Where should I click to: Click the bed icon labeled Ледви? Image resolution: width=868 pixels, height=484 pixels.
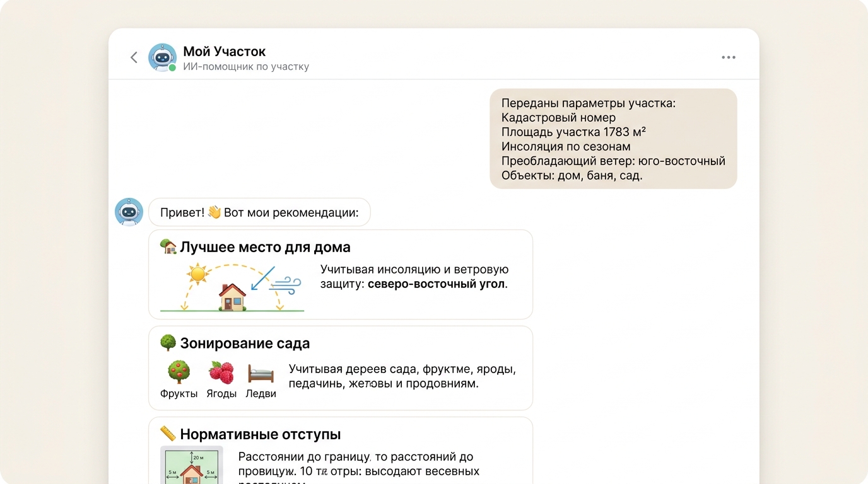(261, 373)
